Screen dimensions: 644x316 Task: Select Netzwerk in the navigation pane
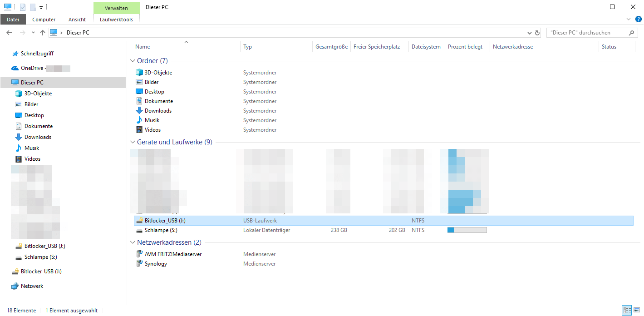[32, 286]
